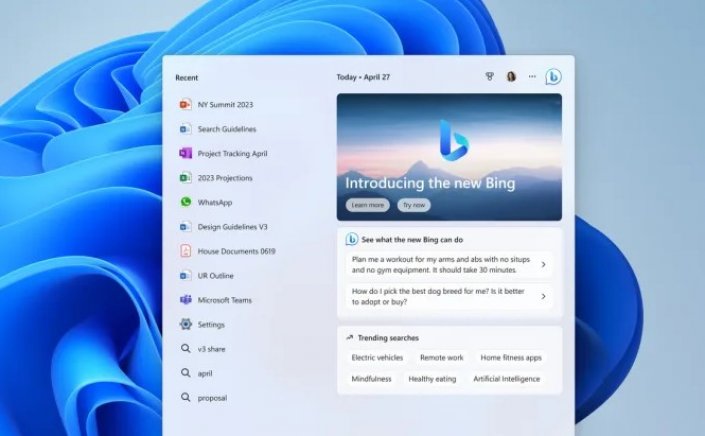Open Project Tracking April notebook
The height and width of the screenshot is (436, 705).
tap(232, 153)
